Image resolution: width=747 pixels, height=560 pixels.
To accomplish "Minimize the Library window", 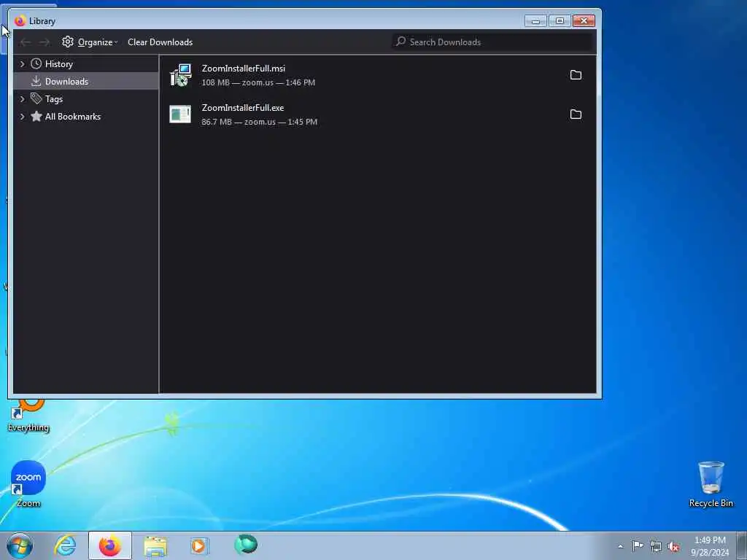I will [535, 21].
